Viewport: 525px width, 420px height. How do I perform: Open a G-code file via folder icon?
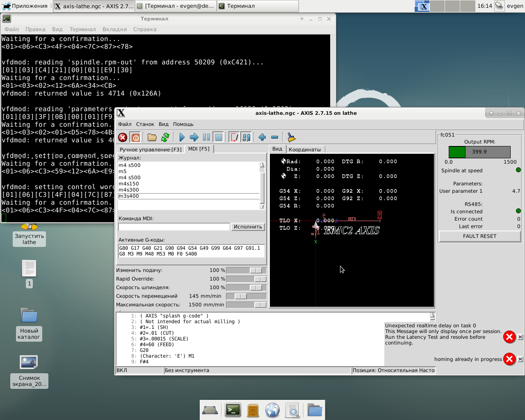point(152,137)
